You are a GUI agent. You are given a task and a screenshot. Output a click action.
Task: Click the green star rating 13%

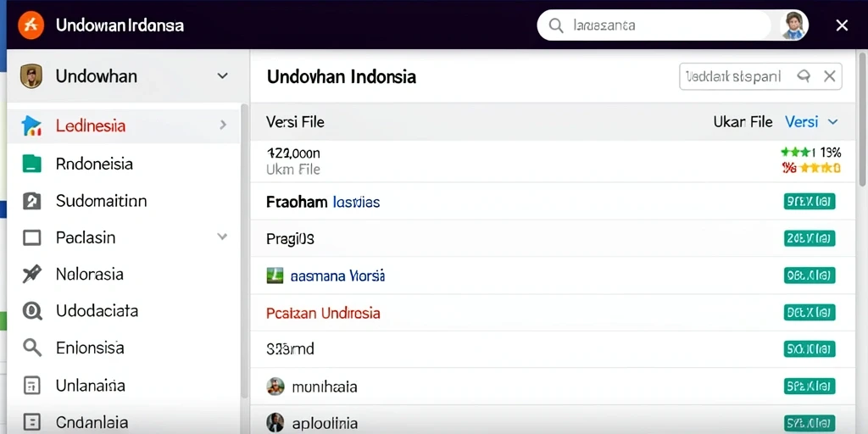(811, 153)
